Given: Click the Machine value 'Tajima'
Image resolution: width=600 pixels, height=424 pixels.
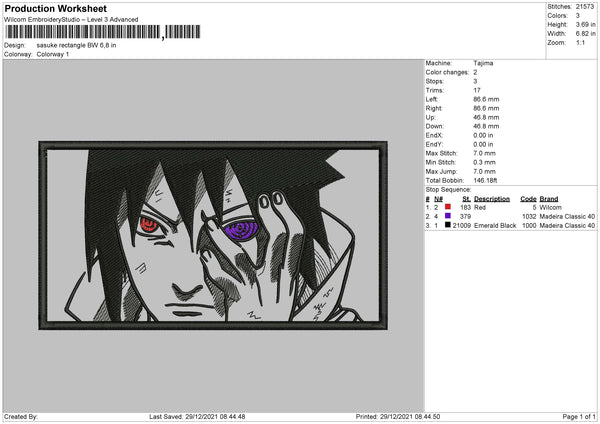Looking at the screenshot, I should 483,63.
